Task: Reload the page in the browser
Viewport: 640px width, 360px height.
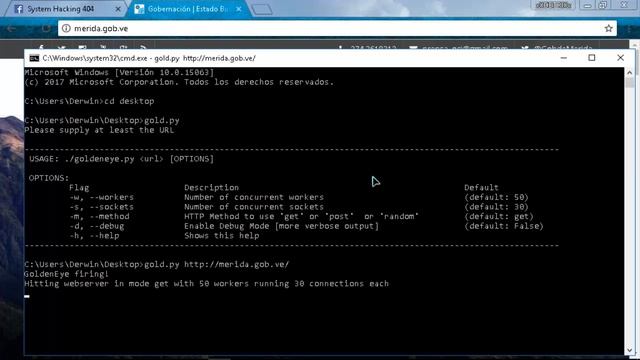Action: click(x=46, y=29)
